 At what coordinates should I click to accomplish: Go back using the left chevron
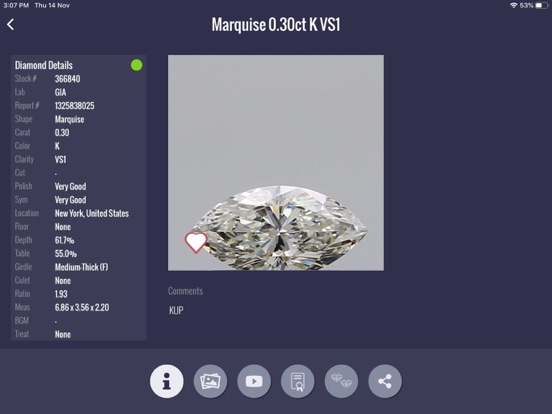11,25
